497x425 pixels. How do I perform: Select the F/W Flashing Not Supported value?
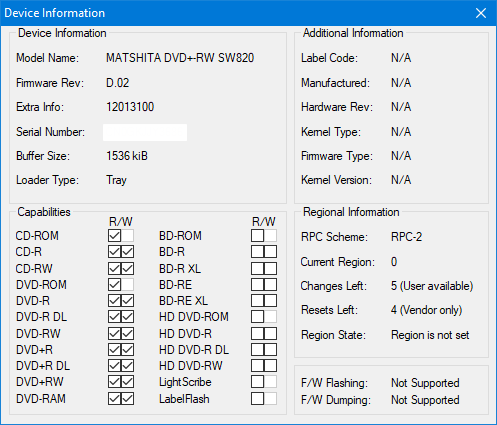425,383
